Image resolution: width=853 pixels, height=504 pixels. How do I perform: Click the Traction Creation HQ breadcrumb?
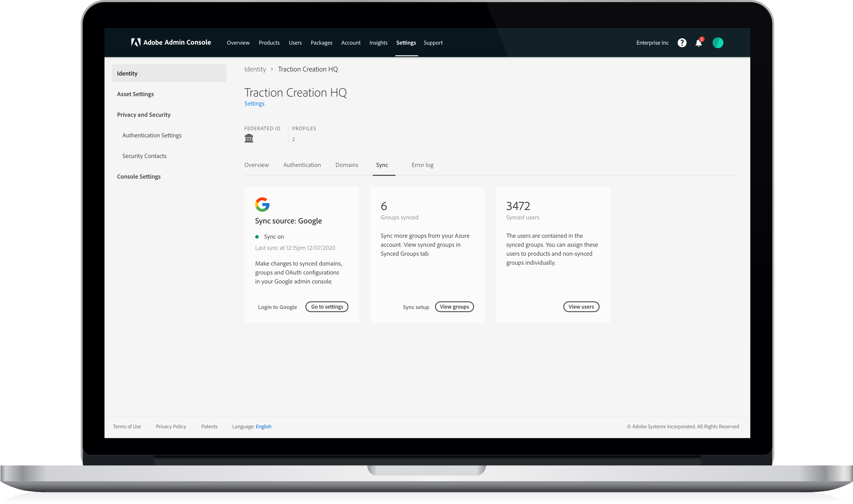[308, 69]
